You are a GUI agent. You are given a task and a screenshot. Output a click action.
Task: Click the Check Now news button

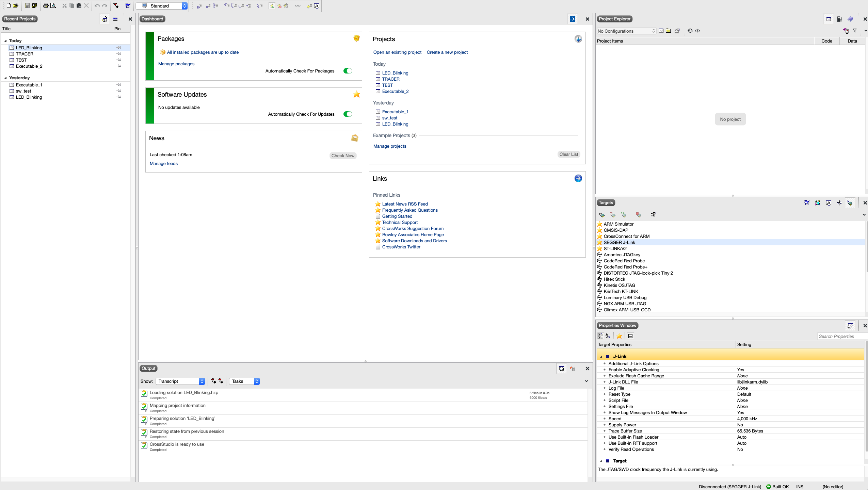[343, 156]
